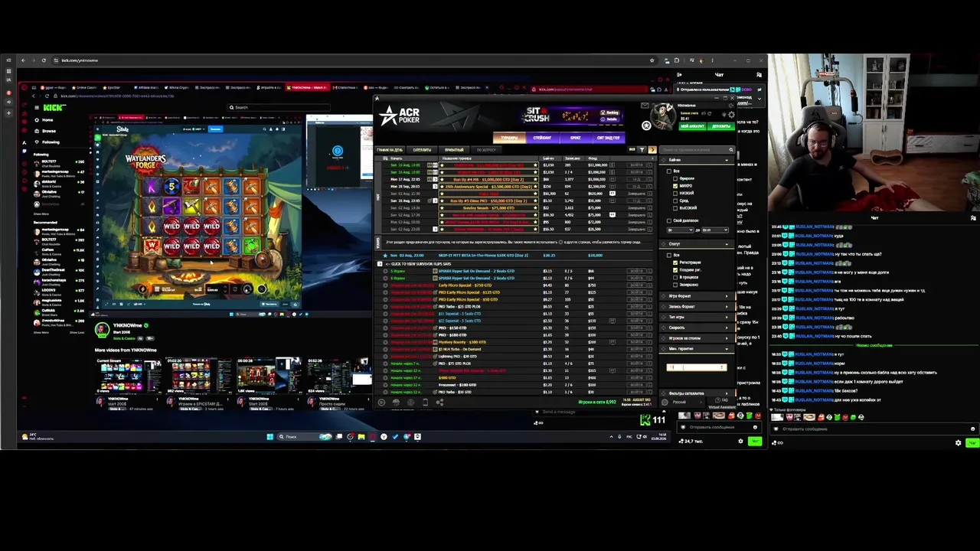Open the Windows Start menu

click(x=269, y=437)
